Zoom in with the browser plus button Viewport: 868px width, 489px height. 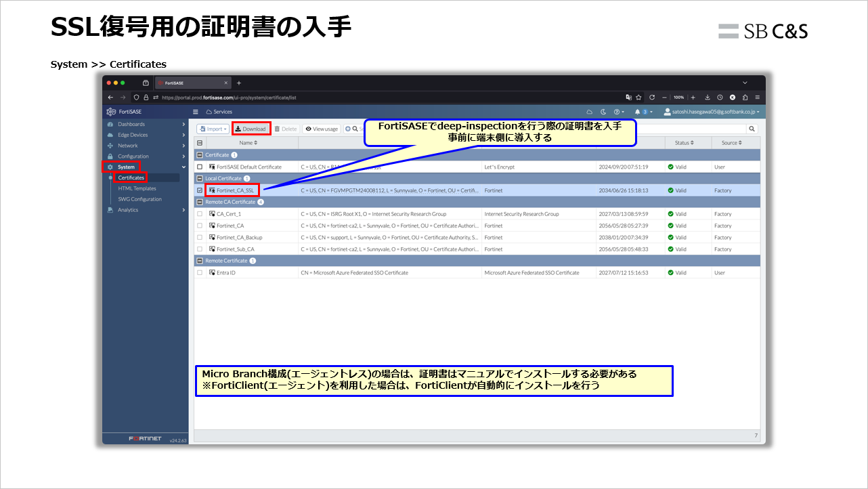(x=693, y=97)
